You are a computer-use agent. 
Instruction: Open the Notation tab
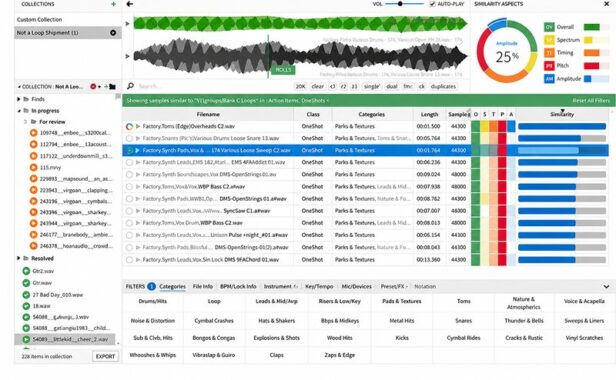click(425, 286)
